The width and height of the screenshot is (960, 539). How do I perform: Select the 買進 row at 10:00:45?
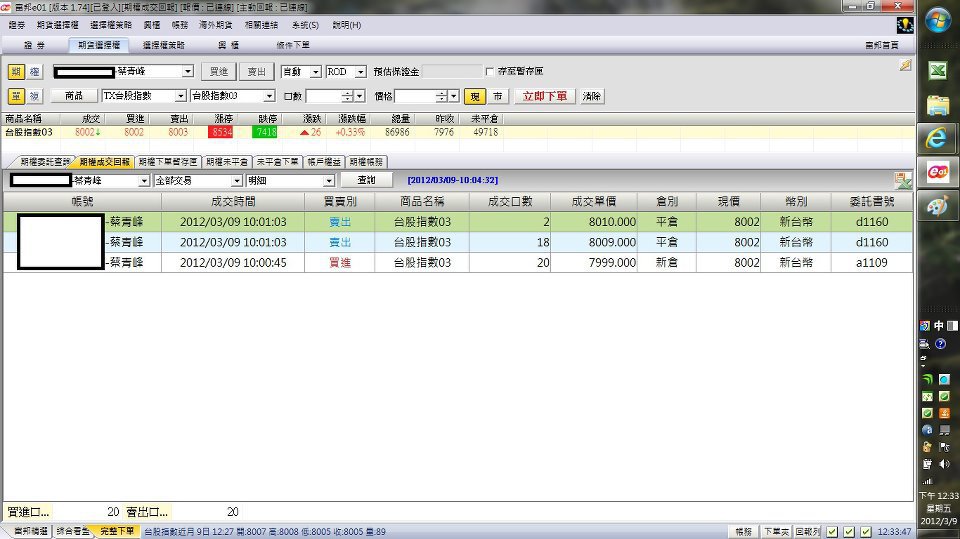[x=457, y=262]
